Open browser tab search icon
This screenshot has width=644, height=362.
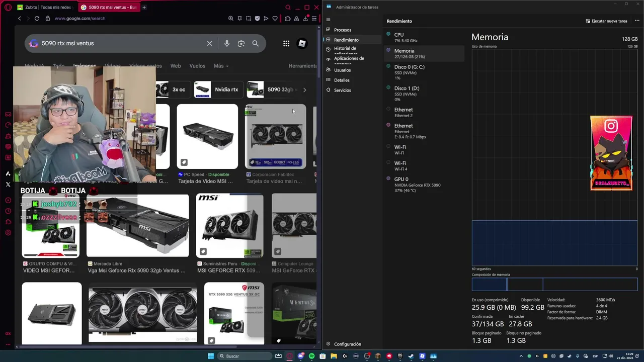(288, 8)
